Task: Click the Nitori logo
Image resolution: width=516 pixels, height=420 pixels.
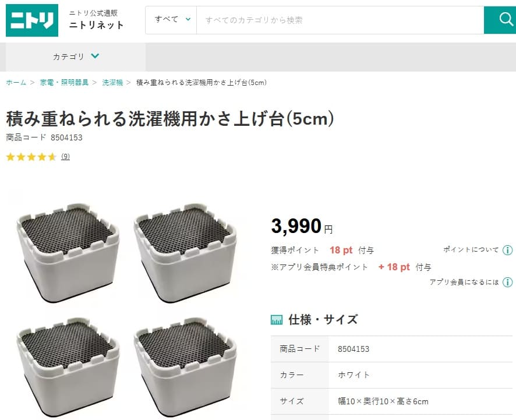Action: tap(32, 20)
